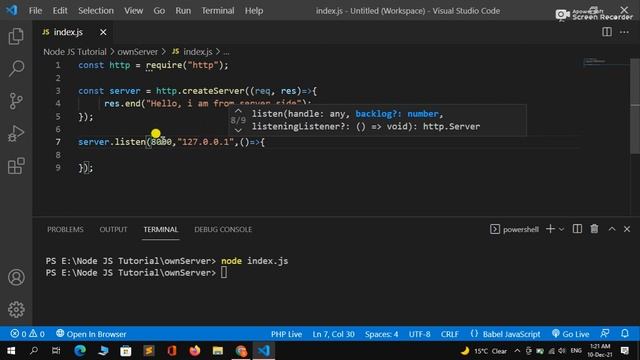This screenshot has height=360, width=640.
Task: Open the terminal launch profile dropdown arrow
Action: coord(561,229)
